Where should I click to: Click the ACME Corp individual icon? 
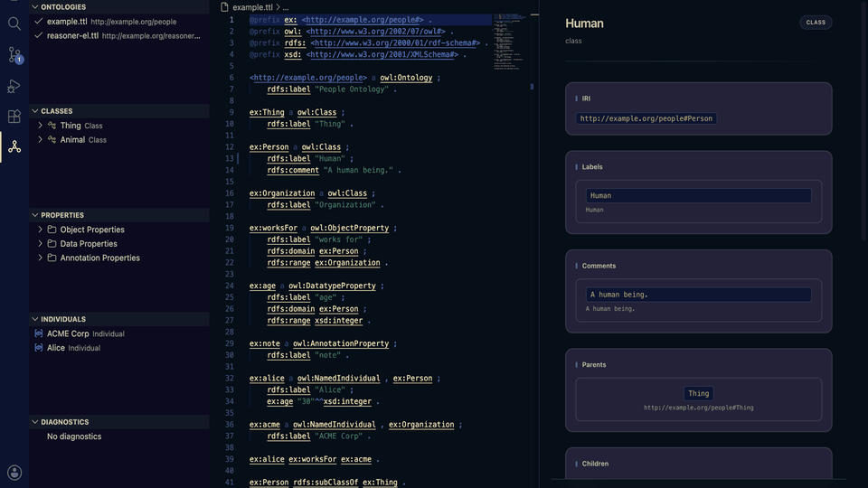tap(39, 333)
